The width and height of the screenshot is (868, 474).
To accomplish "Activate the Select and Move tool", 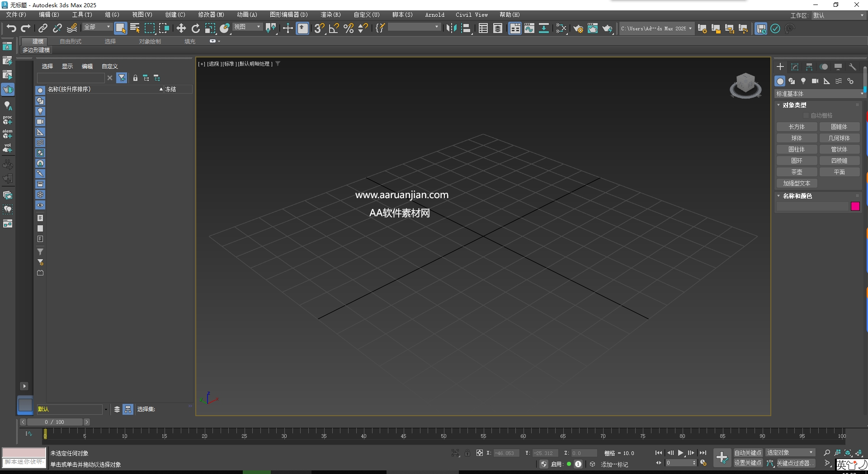I will click(181, 28).
